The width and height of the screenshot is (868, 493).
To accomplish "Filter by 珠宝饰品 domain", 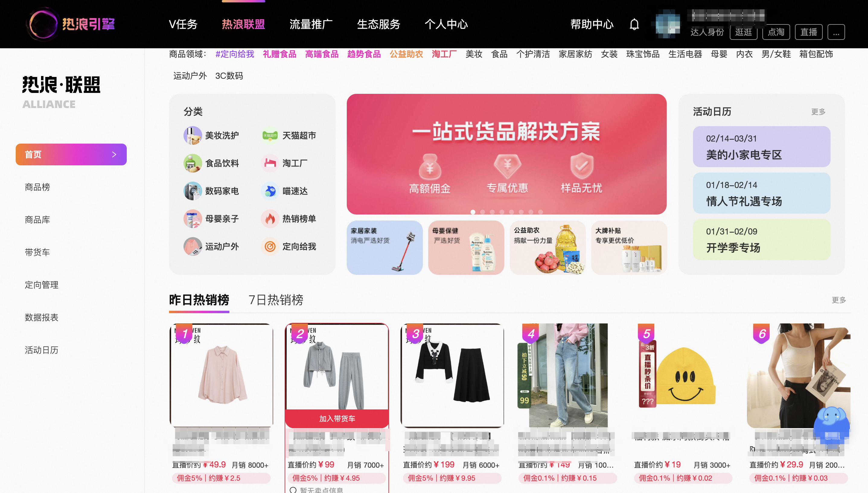I will (x=643, y=54).
